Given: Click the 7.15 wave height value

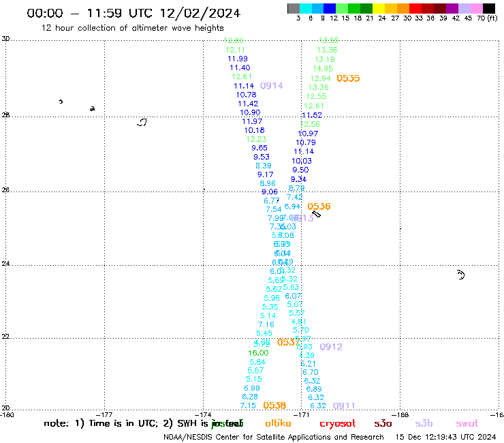Looking at the screenshot, I should point(248,406).
